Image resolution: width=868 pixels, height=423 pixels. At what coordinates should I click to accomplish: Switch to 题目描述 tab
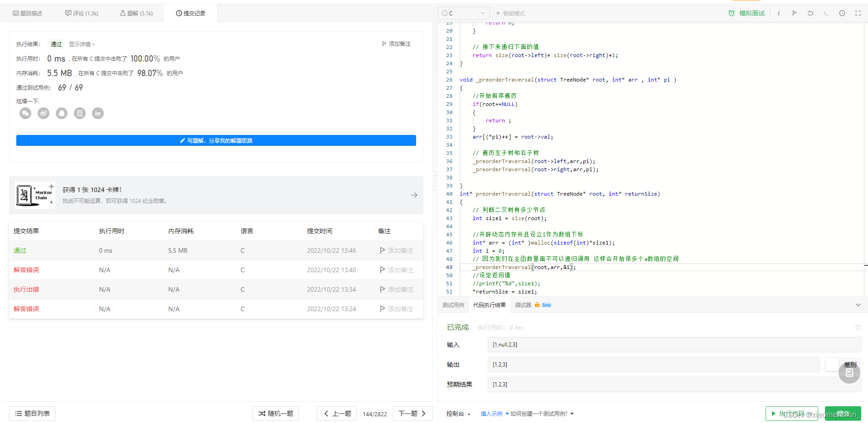tap(28, 13)
